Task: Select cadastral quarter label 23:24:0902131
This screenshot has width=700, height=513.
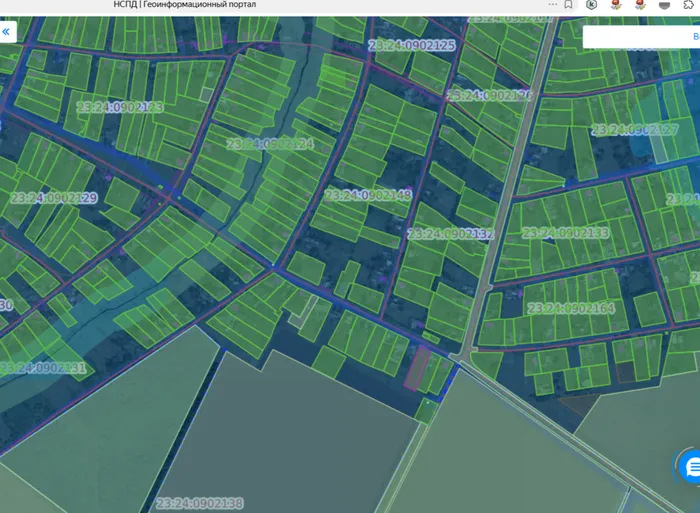Action: click(42, 368)
